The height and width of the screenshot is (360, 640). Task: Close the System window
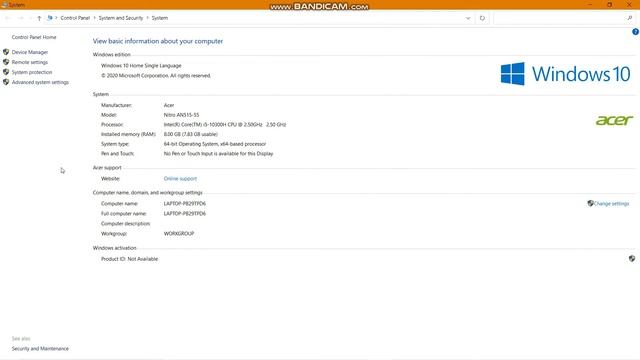(629, 4)
